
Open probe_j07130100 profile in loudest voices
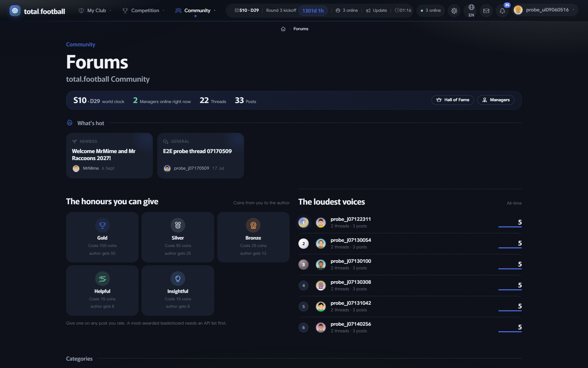point(410,265)
